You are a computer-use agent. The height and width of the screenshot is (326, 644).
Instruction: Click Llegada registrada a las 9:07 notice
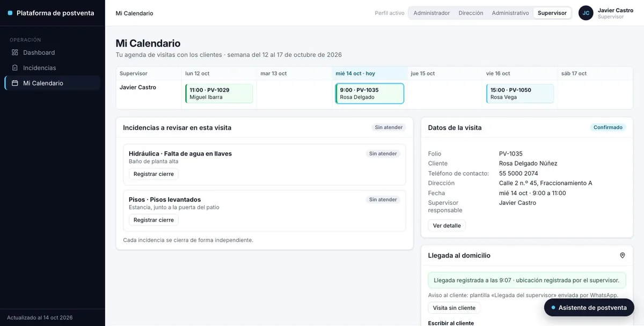click(x=526, y=280)
